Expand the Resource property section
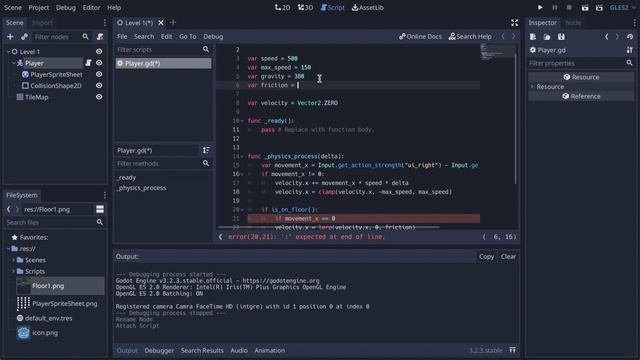The image size is (640, 360). pyautogui.click(x=532, y=87)
